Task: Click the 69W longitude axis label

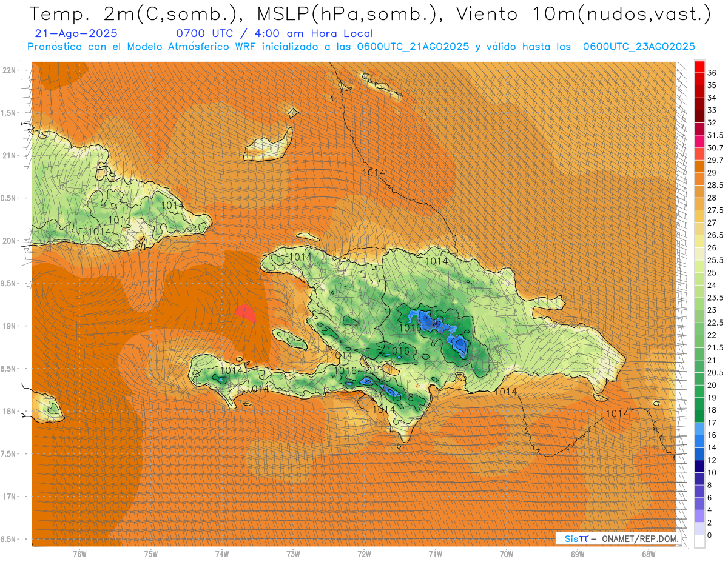Action: 578,554
